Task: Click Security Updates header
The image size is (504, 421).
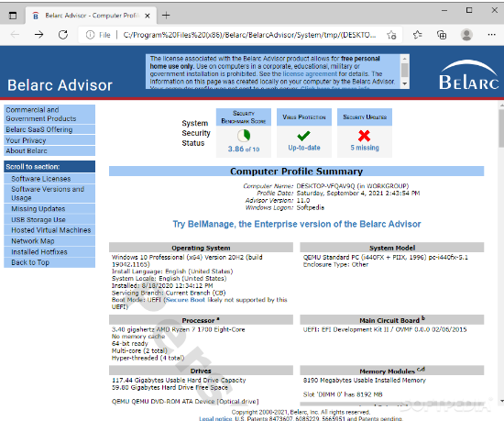Action: tap(365, 117)
